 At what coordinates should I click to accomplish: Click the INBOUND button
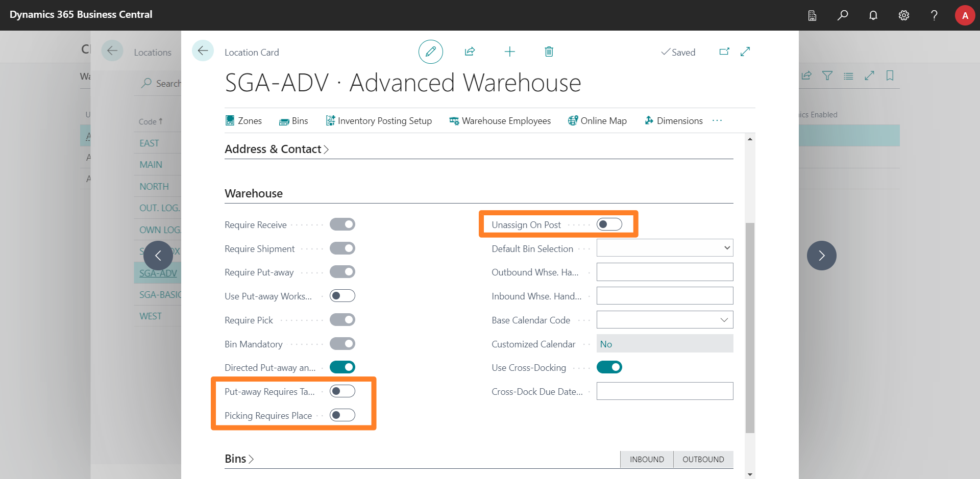tap(647, 460)
